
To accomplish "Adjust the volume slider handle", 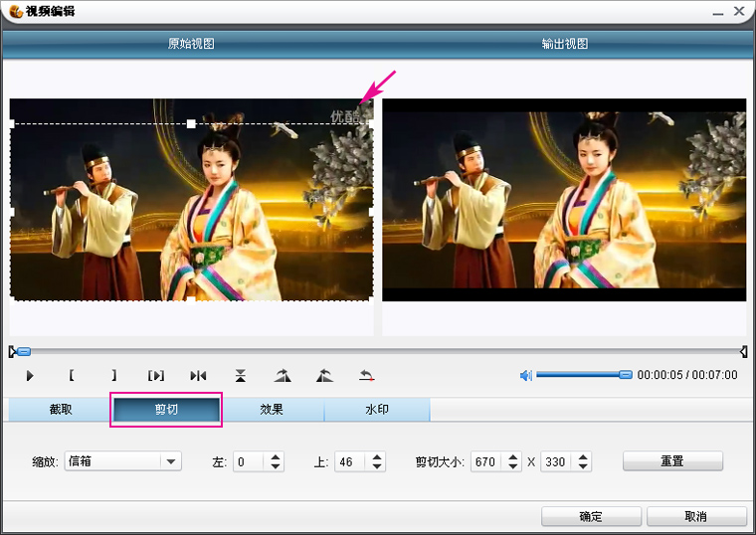I will pyautogui.click(x=626, y=375).
